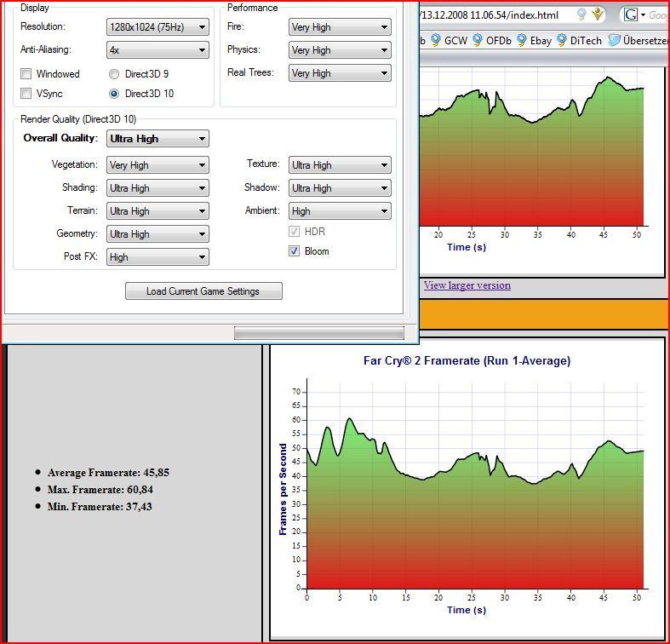
Task: Click the Average Framerate: 45,85 text
Action: coord(108,473)
